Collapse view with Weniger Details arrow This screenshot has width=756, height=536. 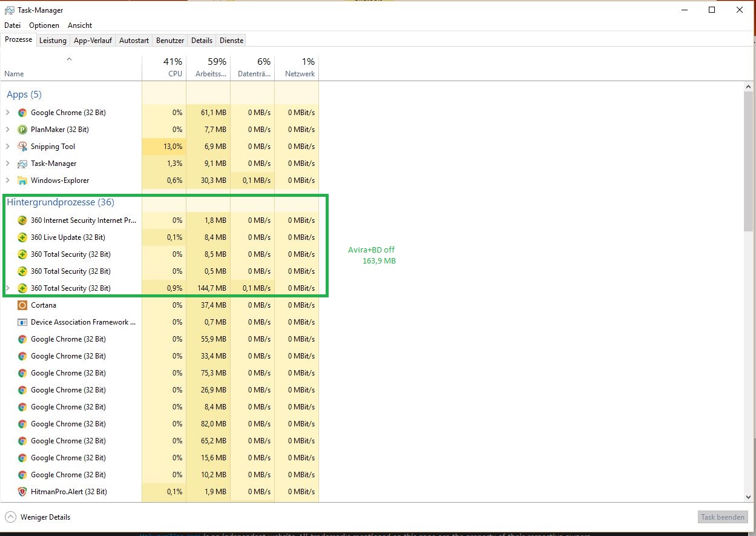pos(11,517)
